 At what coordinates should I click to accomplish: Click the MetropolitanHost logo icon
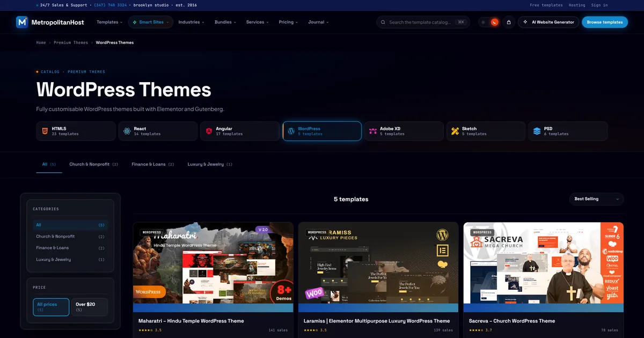pyautogui.click(x=22, y=22)
